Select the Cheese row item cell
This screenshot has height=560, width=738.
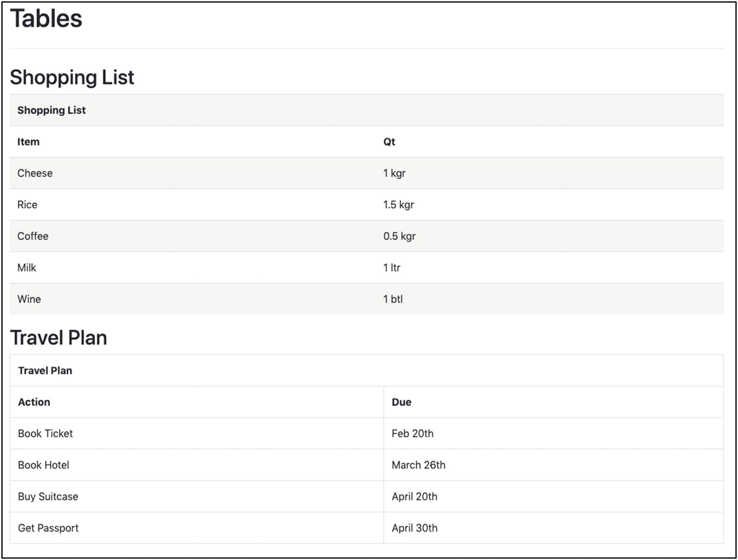coord(35,173)
